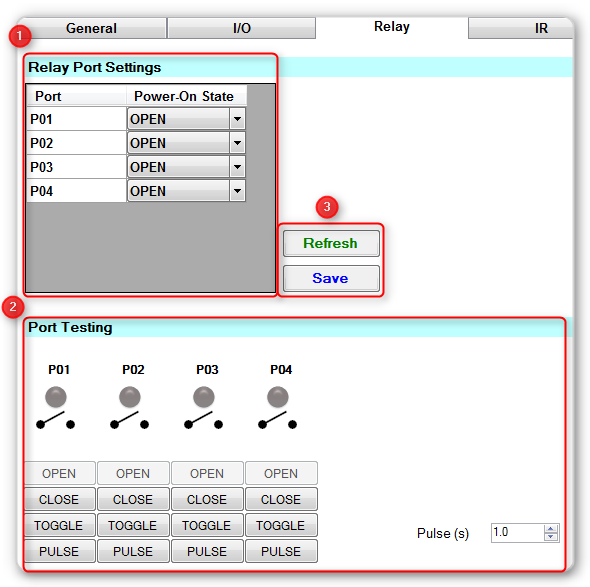Expand P02 Power-On State dropdown arrow

pyautogui.click(x=237, y=143)
